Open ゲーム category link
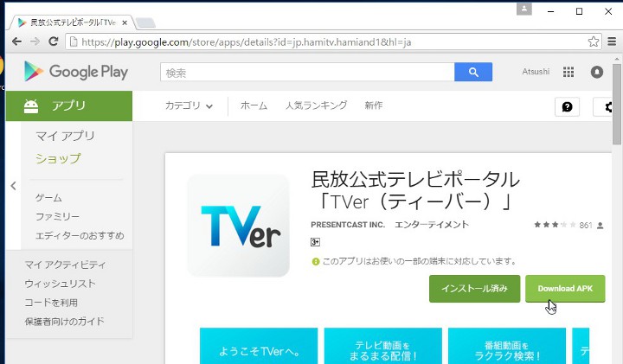Image resolution: width=623 pixels, height=364 pixels. click(48, 198)
